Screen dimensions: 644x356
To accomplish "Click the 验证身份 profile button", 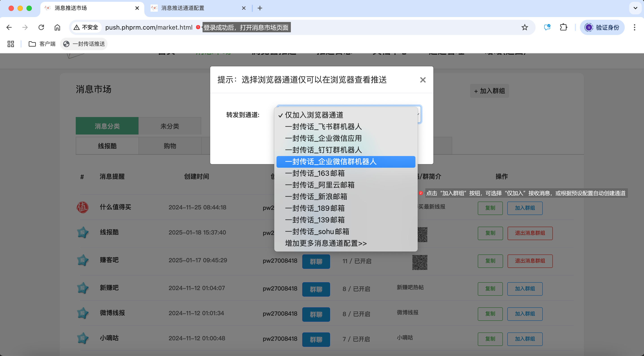I will [602, 27].
